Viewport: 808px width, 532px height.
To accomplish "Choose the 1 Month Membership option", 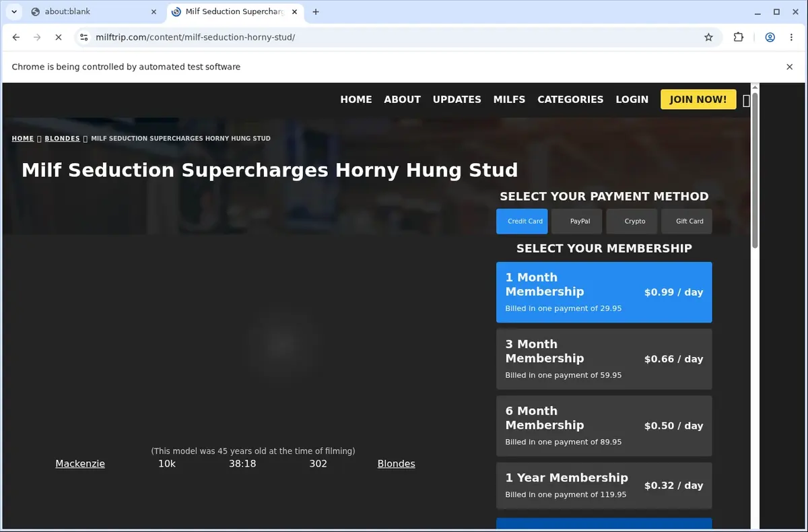I will [x=604, y=292].
